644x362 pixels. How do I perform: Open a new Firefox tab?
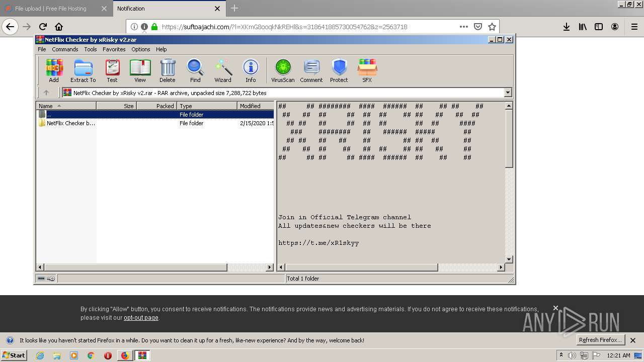click(x=234, y=8)
